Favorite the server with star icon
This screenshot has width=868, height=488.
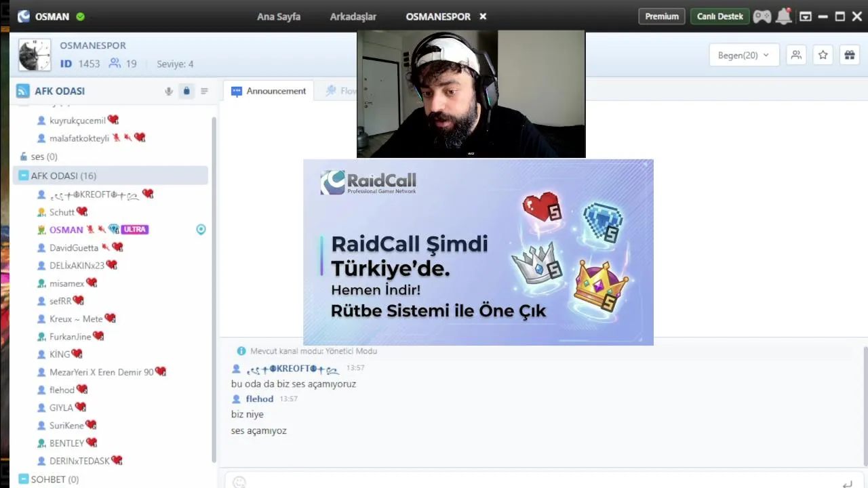(x=823, y=55)
